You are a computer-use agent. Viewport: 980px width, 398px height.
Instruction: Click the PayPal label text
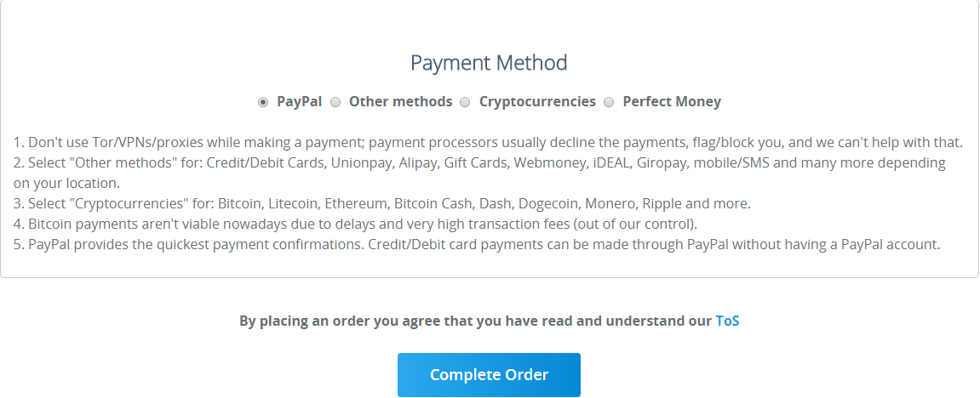pyautogui.click(x=300, y=102)
